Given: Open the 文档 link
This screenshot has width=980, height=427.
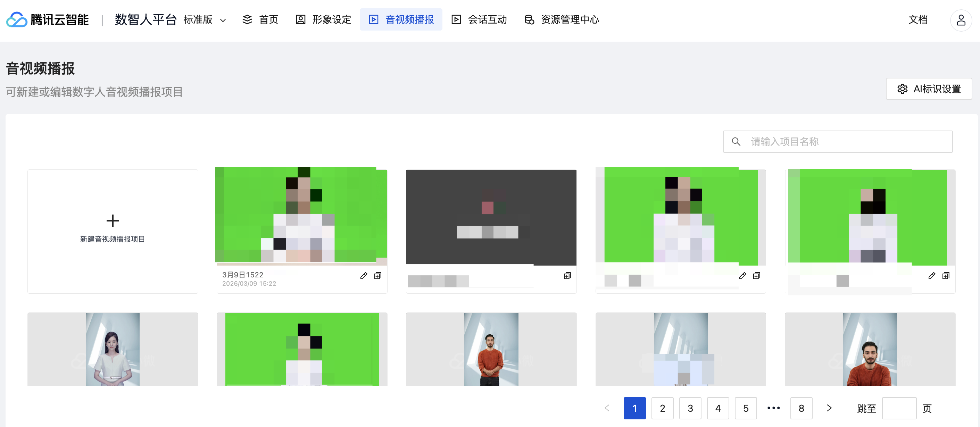Looking at the screenshot, I should pos(917,20).
